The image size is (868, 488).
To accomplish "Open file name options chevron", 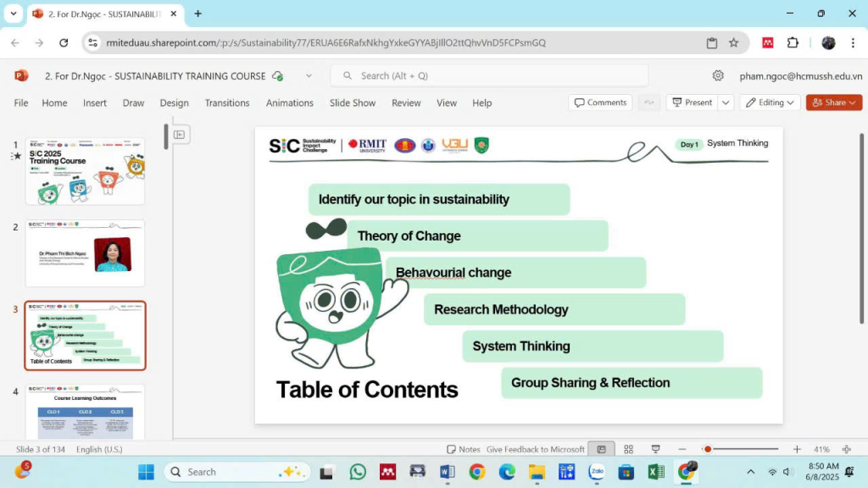I will [x=309, y=75].
